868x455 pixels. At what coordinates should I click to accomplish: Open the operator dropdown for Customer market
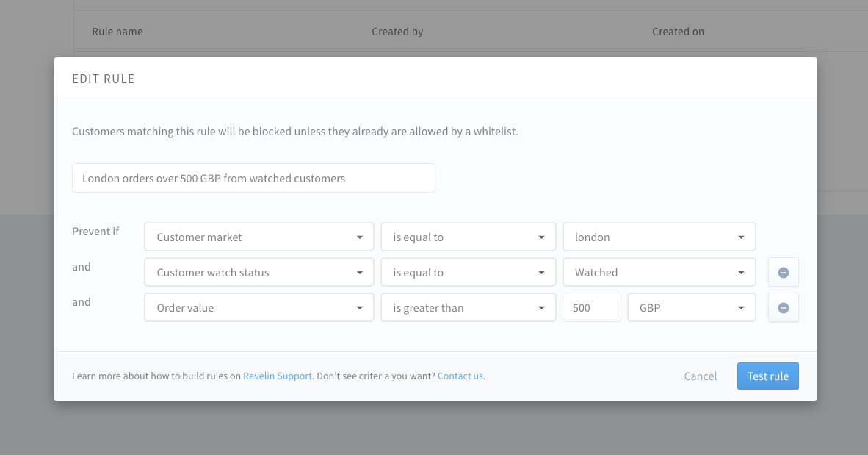point(468,237)
